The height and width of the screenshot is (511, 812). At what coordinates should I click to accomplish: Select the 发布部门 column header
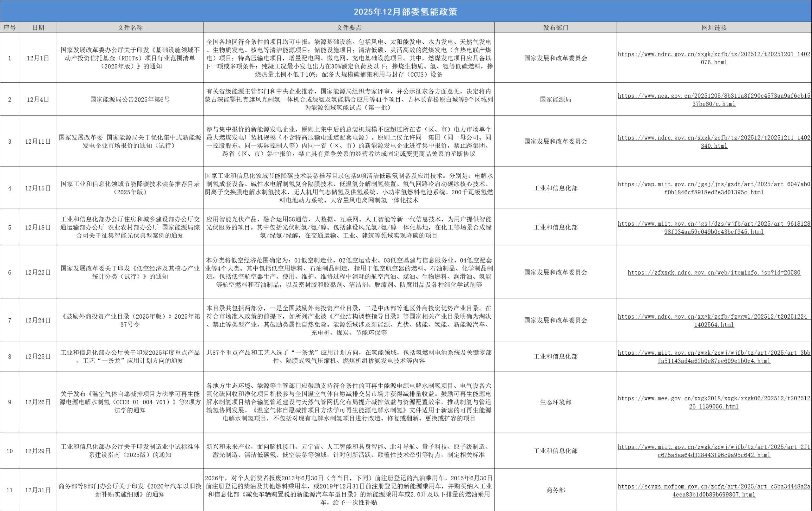(556, 28)
